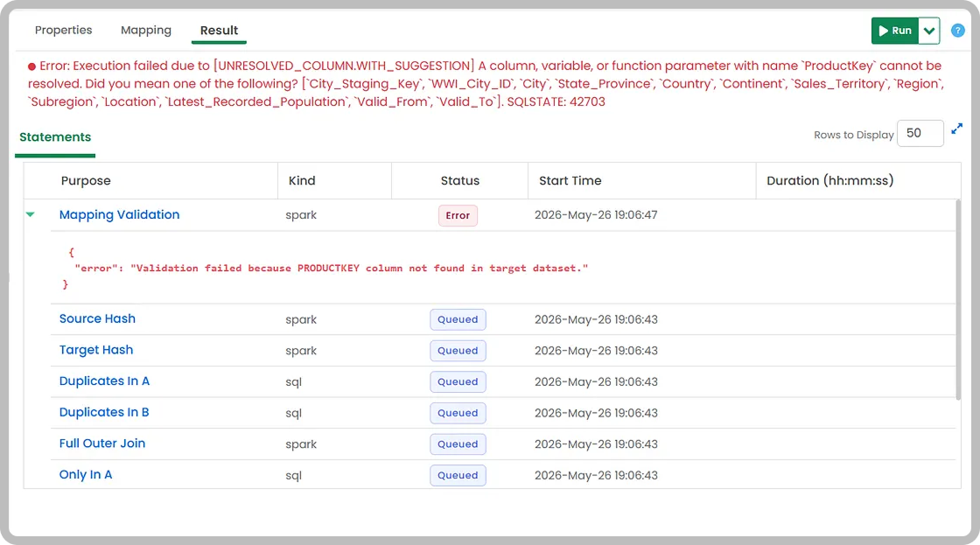Open the Source Hash statement
980x545 pixels.
(97, 318)
